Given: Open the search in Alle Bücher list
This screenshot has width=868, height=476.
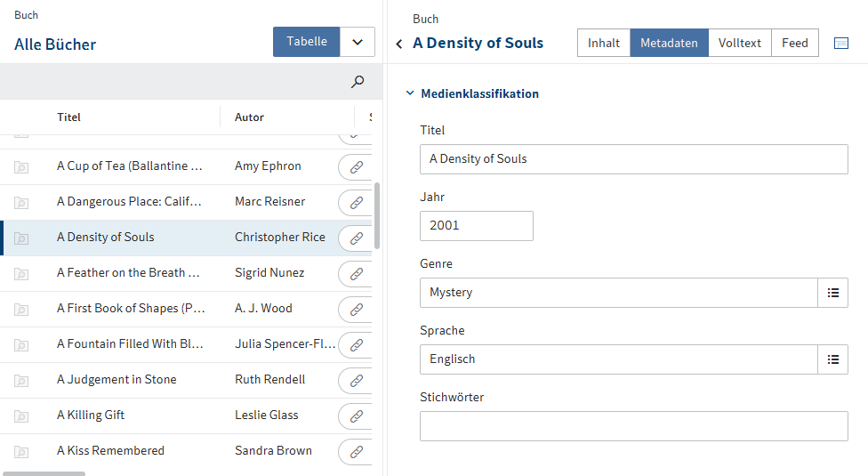Looking at the screenshot, I should [358, 82].
